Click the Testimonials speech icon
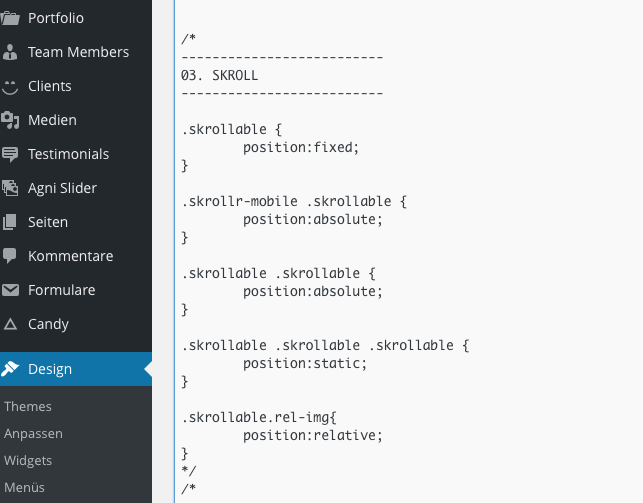The width and height of the screenshot is (643, 503). [10, 155]
